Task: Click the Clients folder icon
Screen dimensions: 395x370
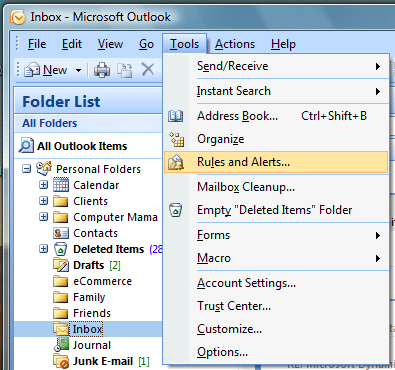Action: click(61, 201)
